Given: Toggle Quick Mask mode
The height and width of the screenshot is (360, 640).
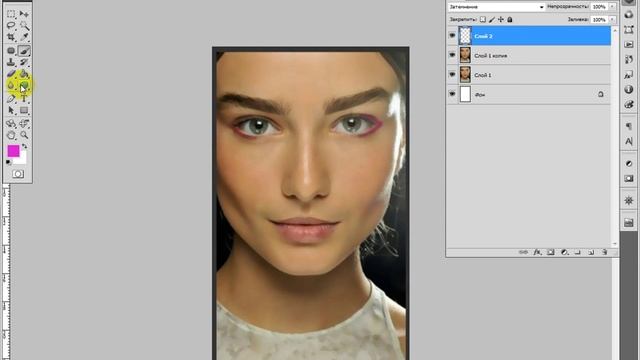Looking at the screenshot, I should coord(18,174).
